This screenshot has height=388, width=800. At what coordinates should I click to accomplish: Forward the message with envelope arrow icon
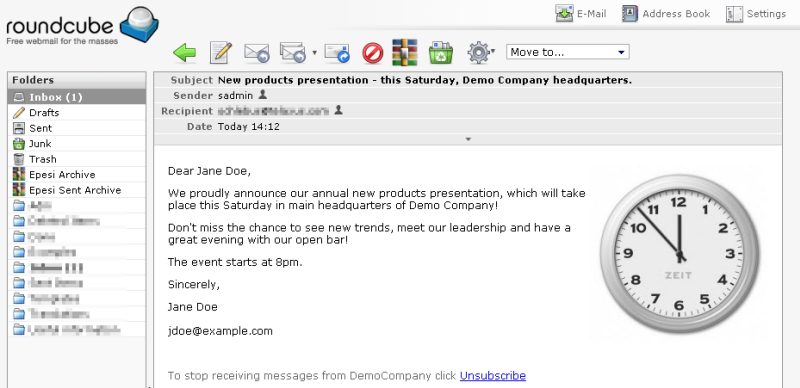337,53
